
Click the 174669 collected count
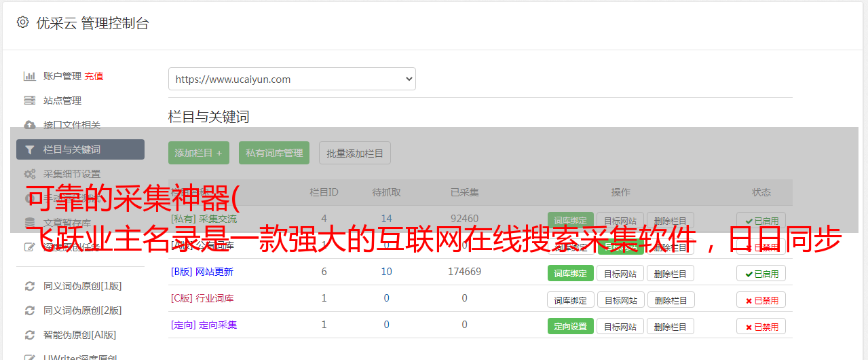465,272
